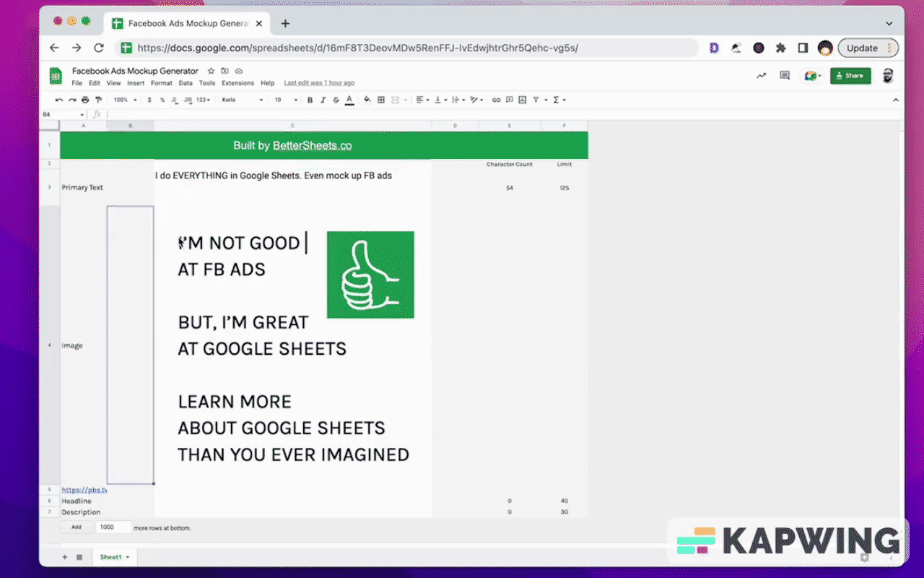Click the Move to folder icon
The image size is (924, 578).
[x=225, y=71]
